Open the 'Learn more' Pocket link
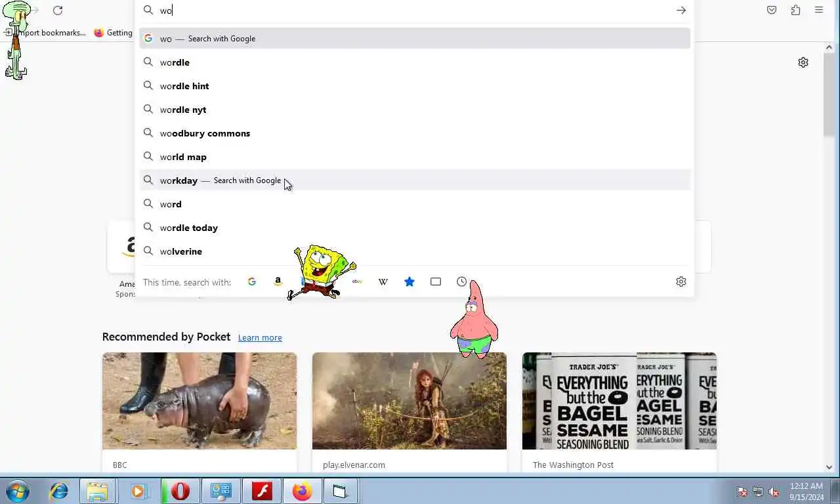Viewport: 840px width, 504px height. [x=260, y=337]
